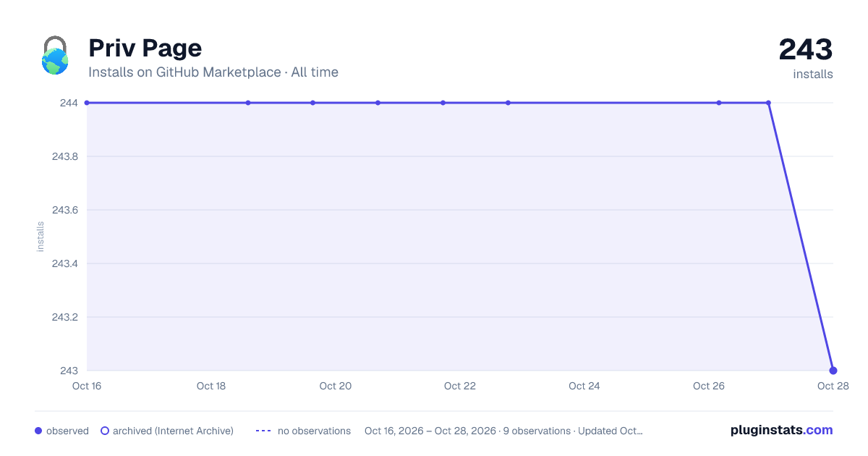Click the 243.6 y-axis label
Viewport: 868px width, 456px height.
click(x=65, y=210)
